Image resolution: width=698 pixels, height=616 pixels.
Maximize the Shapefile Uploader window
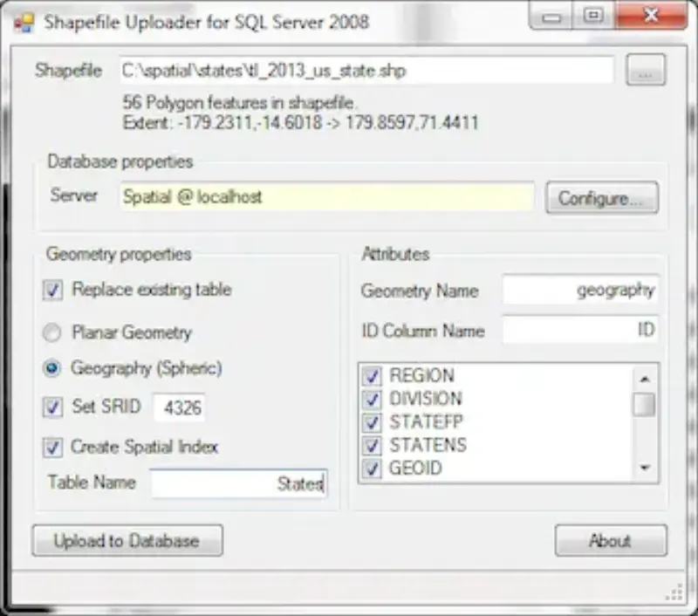pyautogui.click(x=594, y=16)
